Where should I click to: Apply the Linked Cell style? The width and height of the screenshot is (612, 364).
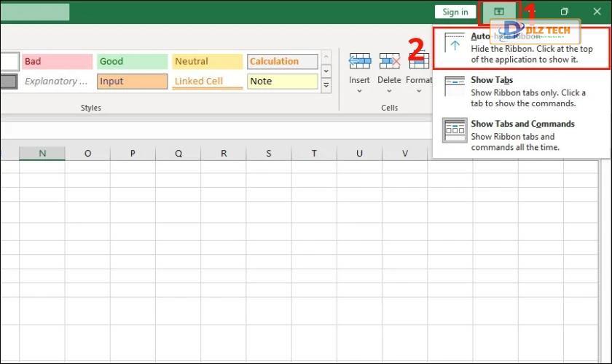pos(207,81)
